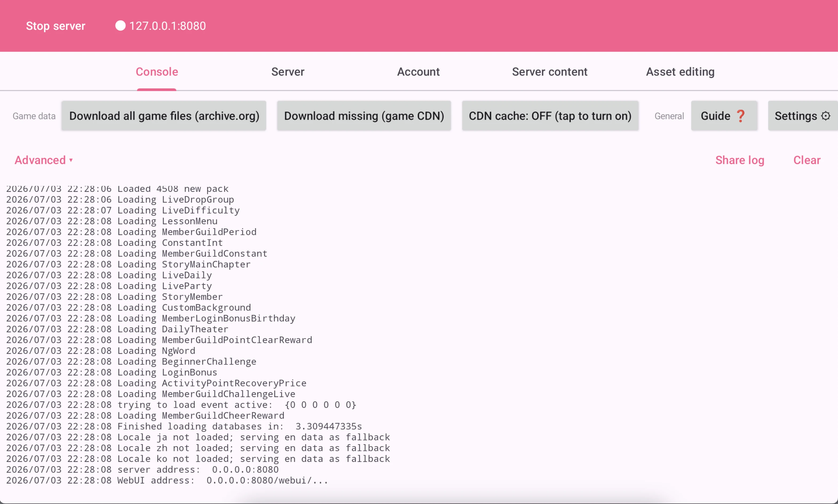Click the 'Loading StoryMember' log line
Screen dimensions: 838x504
coord(114,297)
